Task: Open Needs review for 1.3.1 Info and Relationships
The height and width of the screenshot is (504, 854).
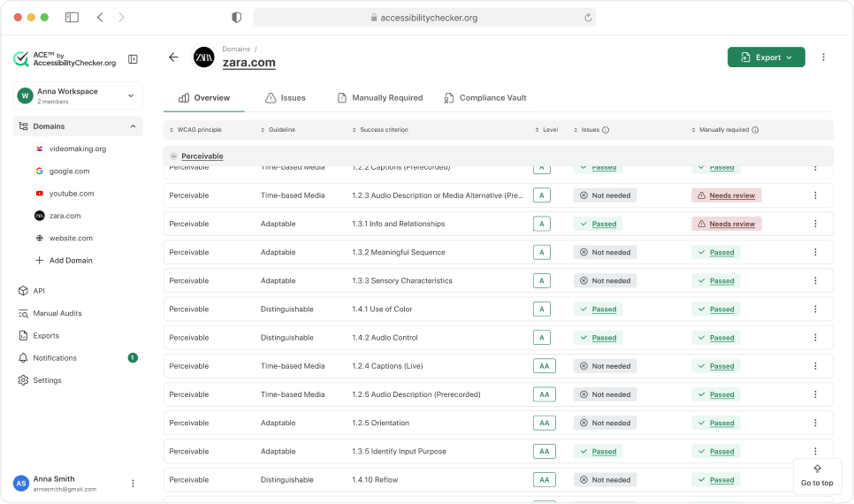Action: [727, 224]
